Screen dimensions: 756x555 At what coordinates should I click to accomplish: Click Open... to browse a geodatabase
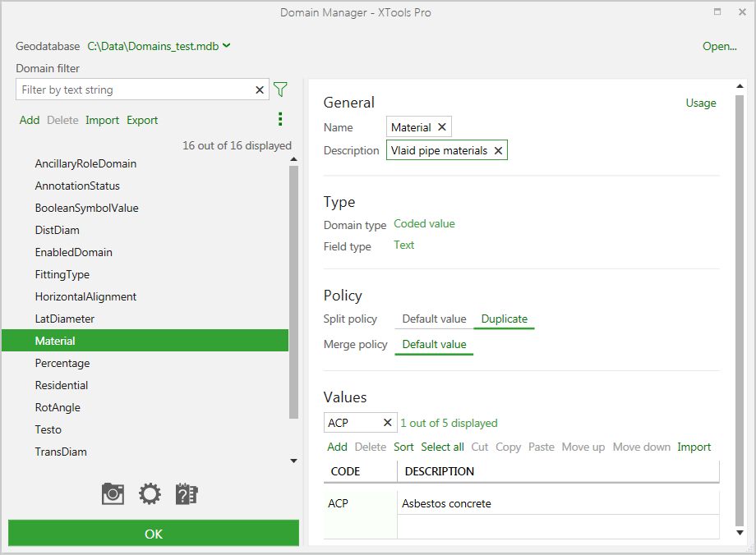(x=719, y=46)
